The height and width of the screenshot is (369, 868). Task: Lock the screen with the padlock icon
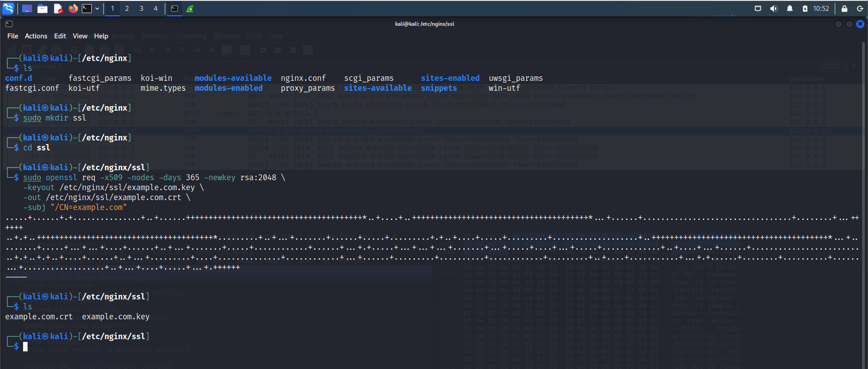coord(844,9)
